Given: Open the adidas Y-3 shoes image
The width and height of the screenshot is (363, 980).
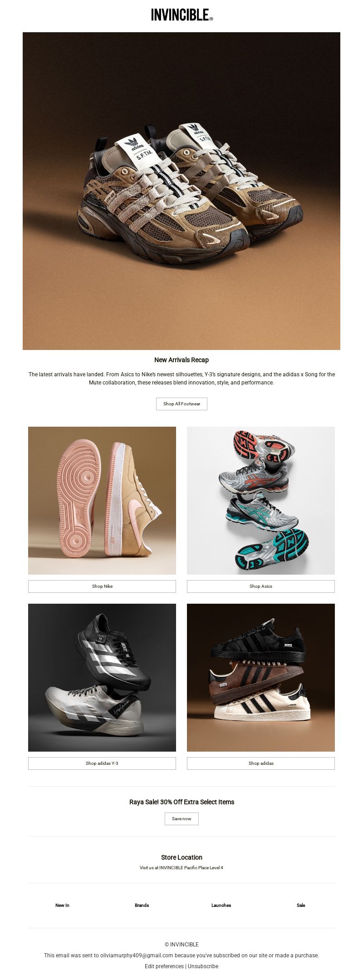Looking at the screenshot, I should tap(102, 678).
